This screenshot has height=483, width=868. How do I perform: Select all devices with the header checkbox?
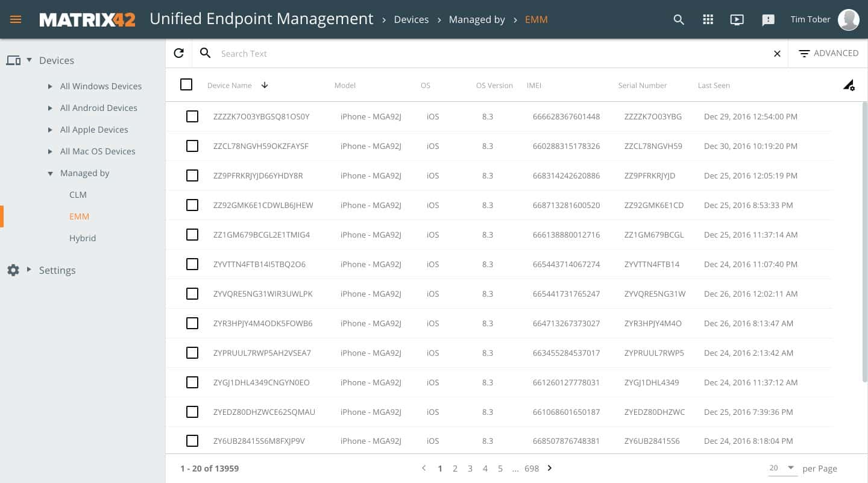click(x=186, y=84)
